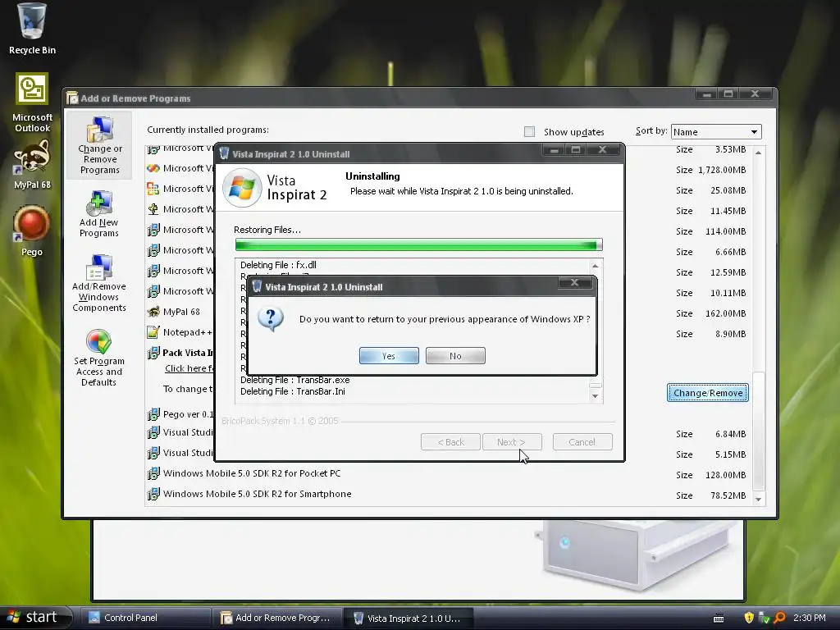Image resolution: width=840 pixels, height=630 pixels.
Task: Click the Vista Inspirat 2 Windows logo
Action: pyautogui.click(x=242, y=188)
